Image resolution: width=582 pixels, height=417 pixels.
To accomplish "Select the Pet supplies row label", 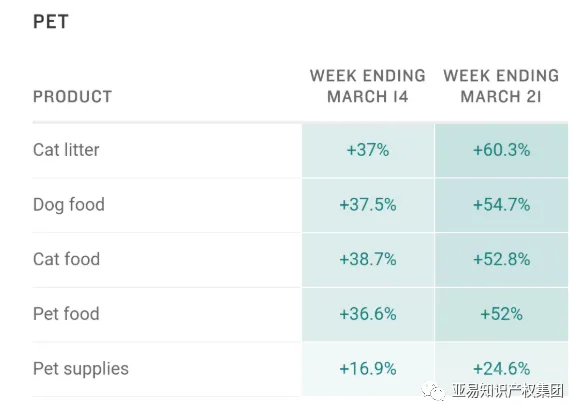I will tap(81, 369).
